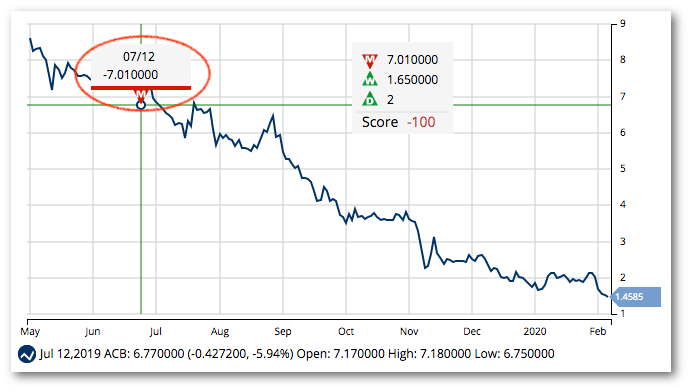Click the May label on time axis
The width and height of the screenshot is (690, 391).
click(x=30, y=332)
